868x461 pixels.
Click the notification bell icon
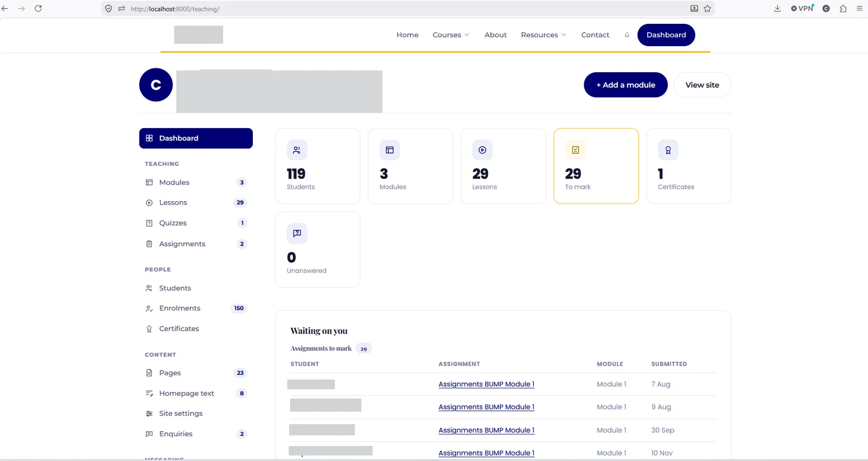[627, 35]
